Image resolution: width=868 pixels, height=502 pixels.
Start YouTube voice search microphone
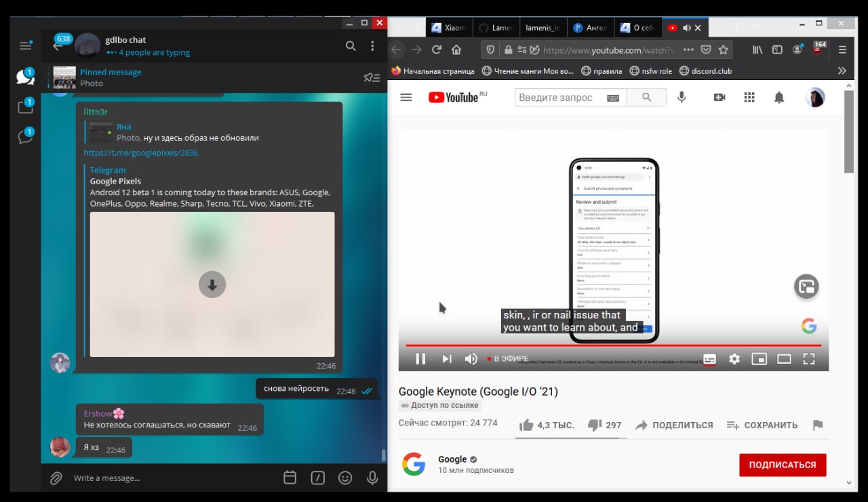coord(682,98)
